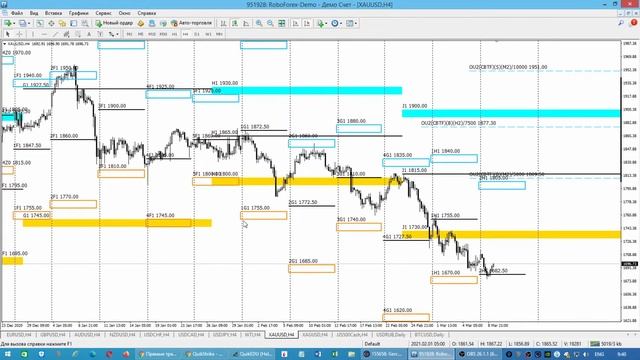640x360 pixels.
Task: Open the QuikStrike taskbar window
Action: coord(204,354)
